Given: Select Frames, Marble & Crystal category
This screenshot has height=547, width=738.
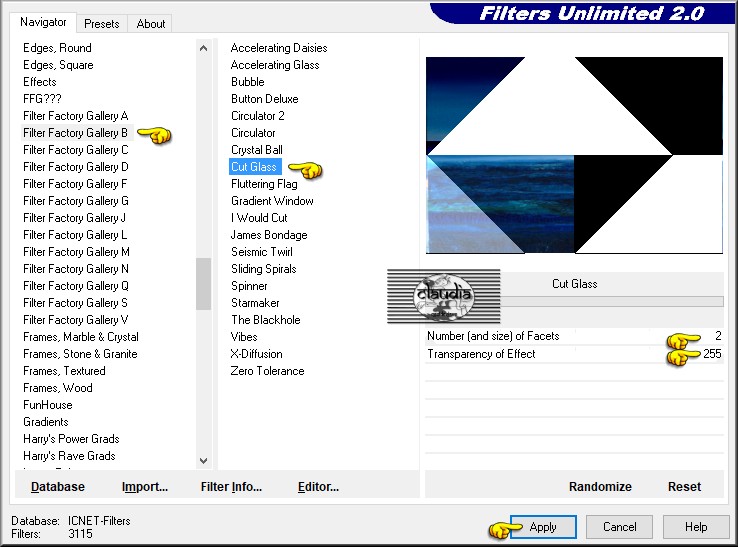Looking at the screenshot, I should pyautogui.click(x=81, y=337).
